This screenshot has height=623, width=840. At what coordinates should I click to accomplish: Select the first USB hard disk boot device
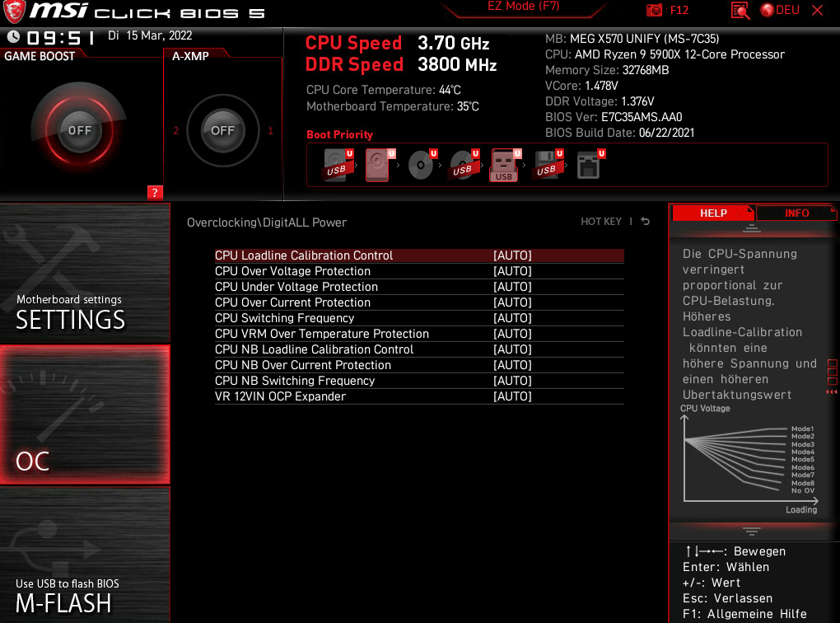(x=338, y=165)
